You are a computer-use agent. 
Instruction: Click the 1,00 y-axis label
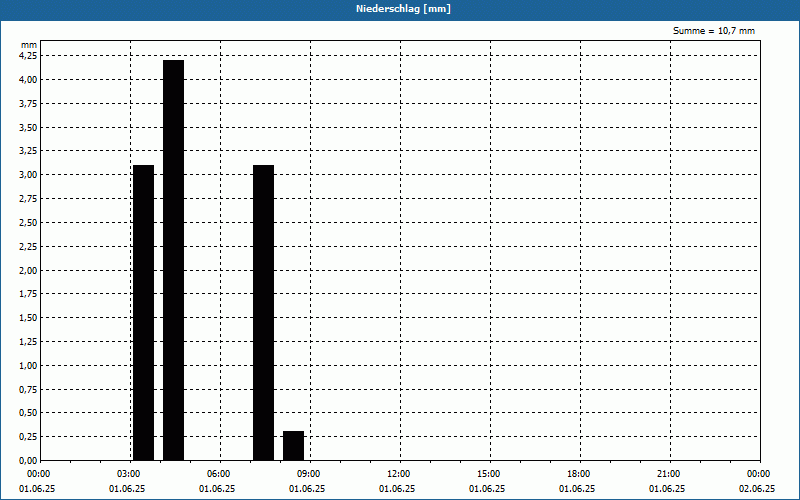pyautogui.click(x=28, y=366)
